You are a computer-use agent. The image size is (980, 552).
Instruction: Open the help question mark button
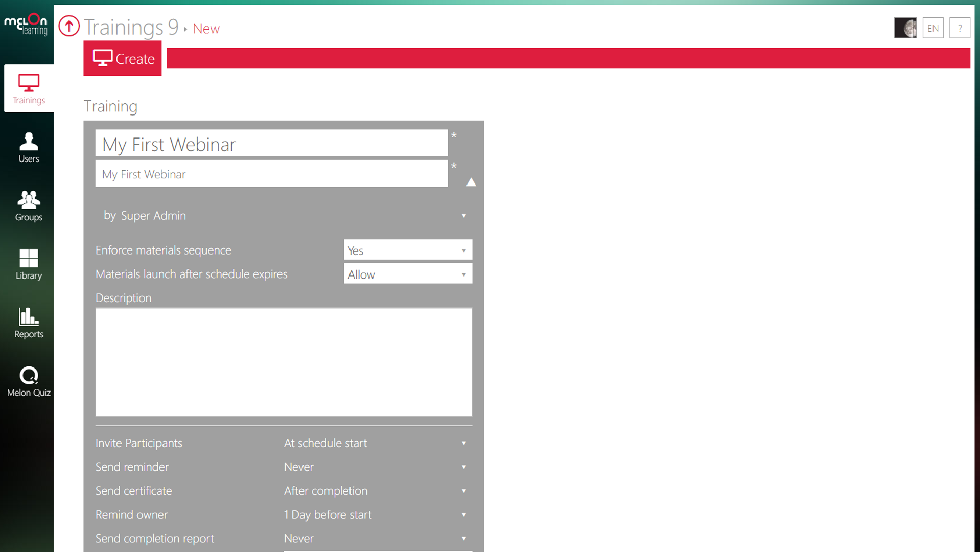pyautogui.click(x=959, y=28)
